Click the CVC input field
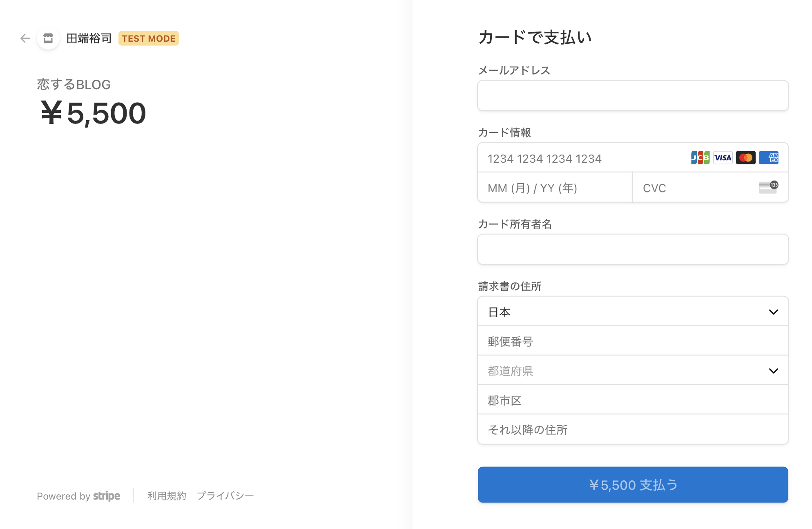The width and height of the screenshot is (812, 529). point(711,187)
